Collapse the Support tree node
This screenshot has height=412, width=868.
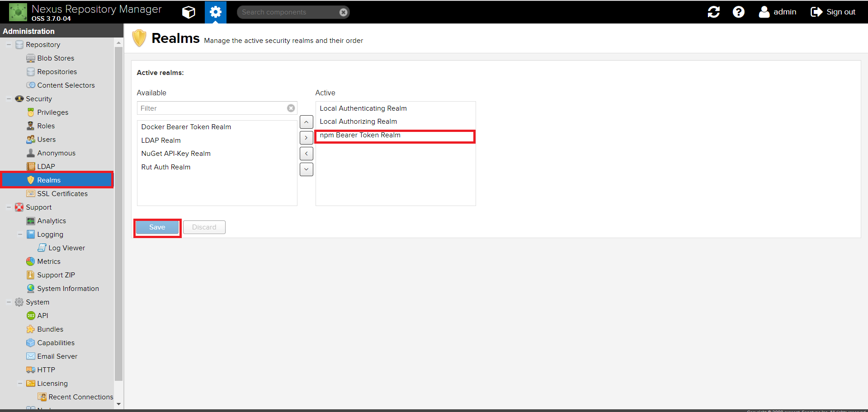[9, 207]
